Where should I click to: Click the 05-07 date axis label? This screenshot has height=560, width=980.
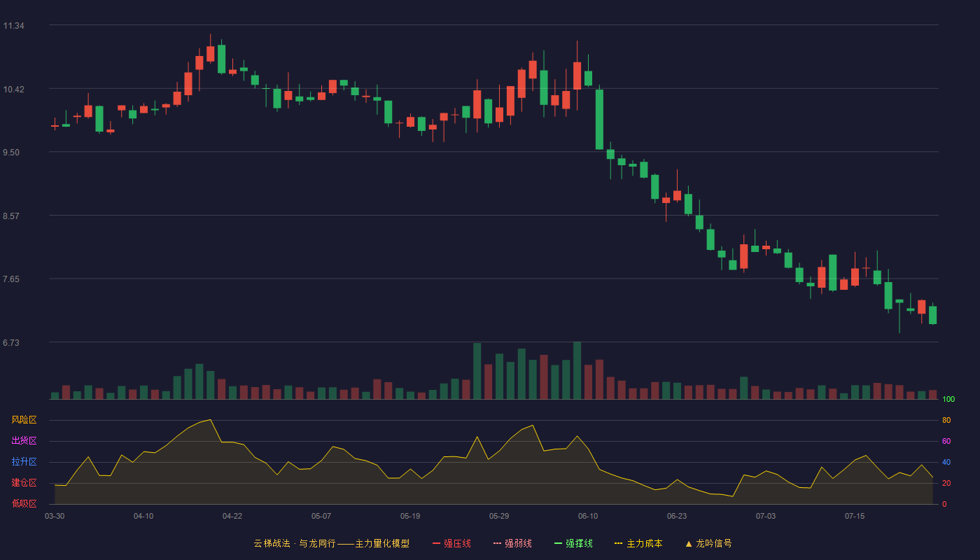coord(321,516)
